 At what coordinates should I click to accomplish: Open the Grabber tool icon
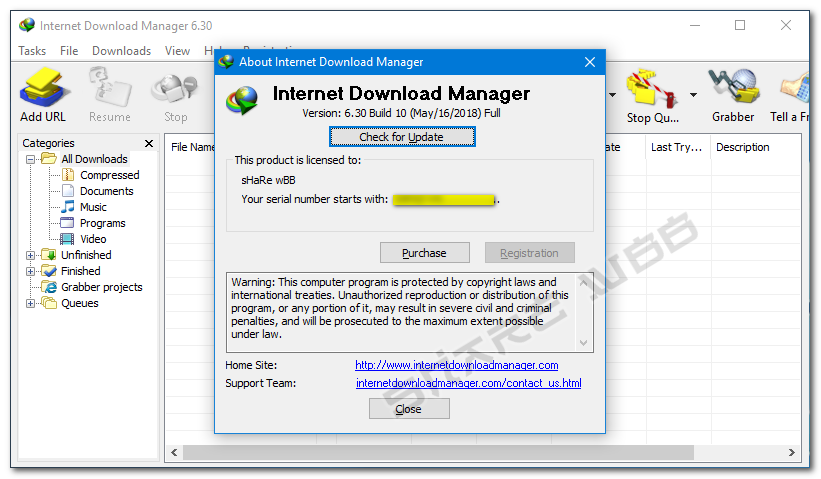[x=734, y=86]
